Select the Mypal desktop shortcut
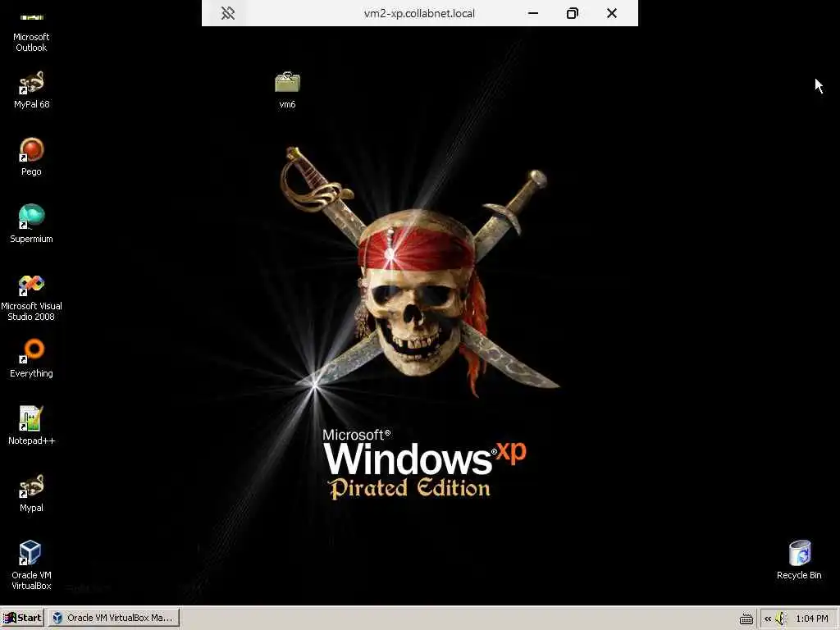This screenshot has width=840, height=630. [x=31, y=493]
